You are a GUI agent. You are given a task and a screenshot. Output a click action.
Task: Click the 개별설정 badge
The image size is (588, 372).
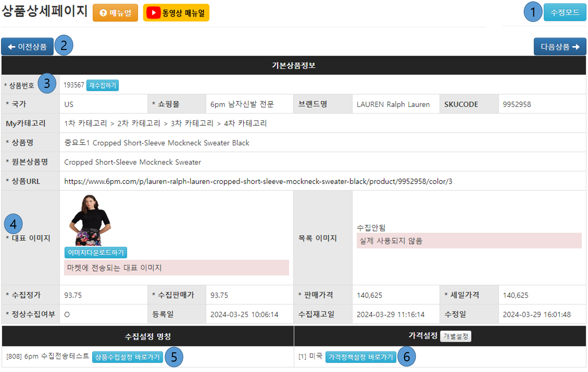click(455, 336)
